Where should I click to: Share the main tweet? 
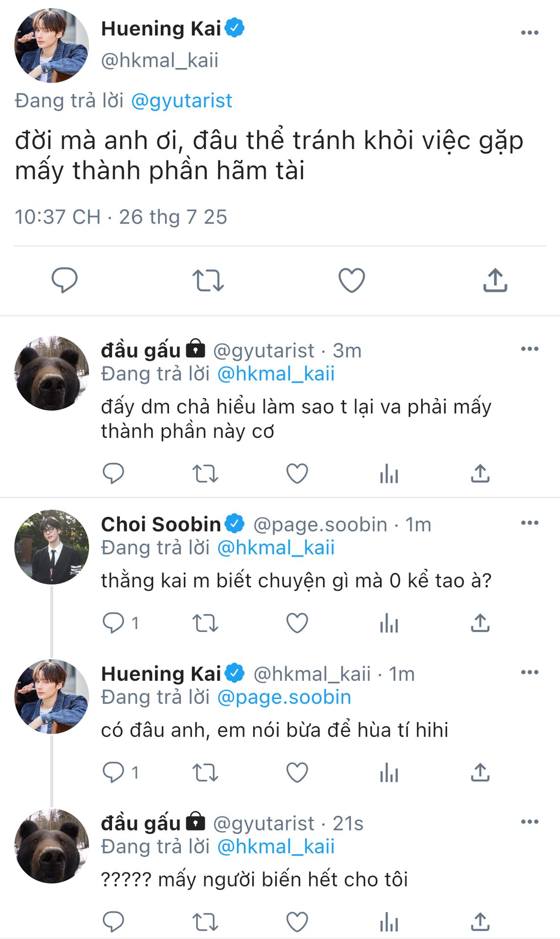(495, 281)
